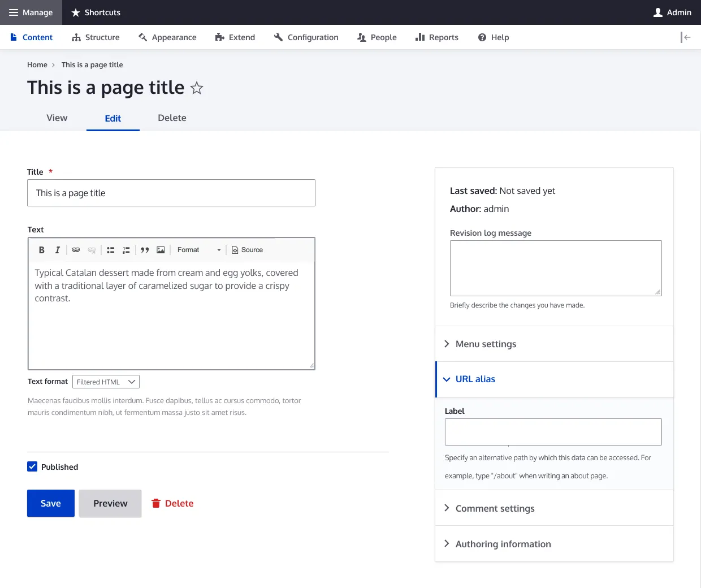Star this page with the favorite icon
The height and width of the screenshot is (588, 701).
pos(197,88)
